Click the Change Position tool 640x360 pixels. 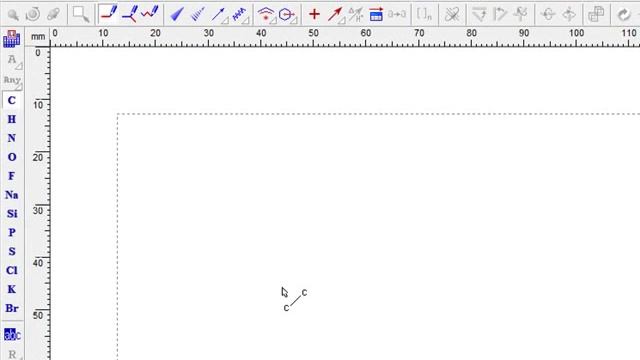click(x=521, y=15)
